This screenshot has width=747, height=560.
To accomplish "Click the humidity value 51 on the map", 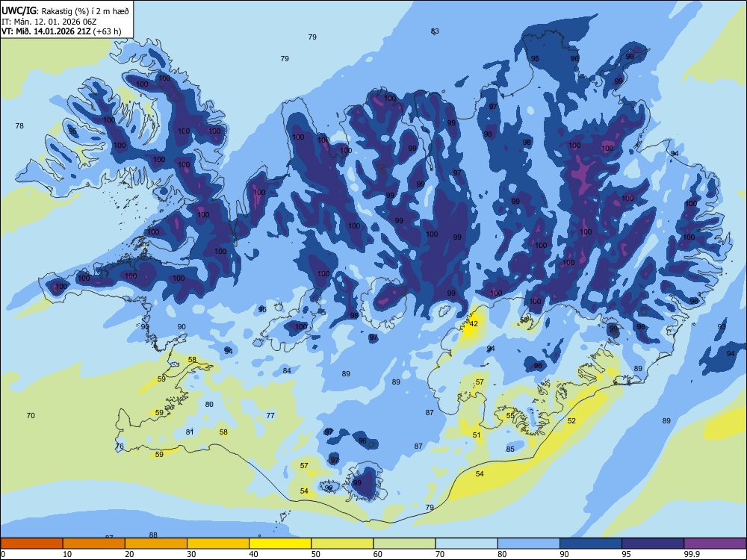I will (477, 435).
